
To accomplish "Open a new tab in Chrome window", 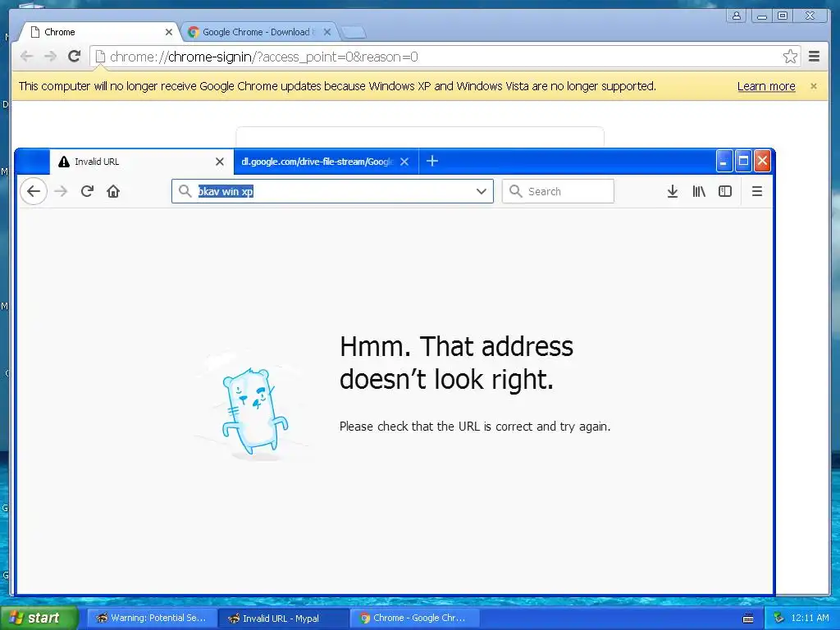I will coord(354,33).
